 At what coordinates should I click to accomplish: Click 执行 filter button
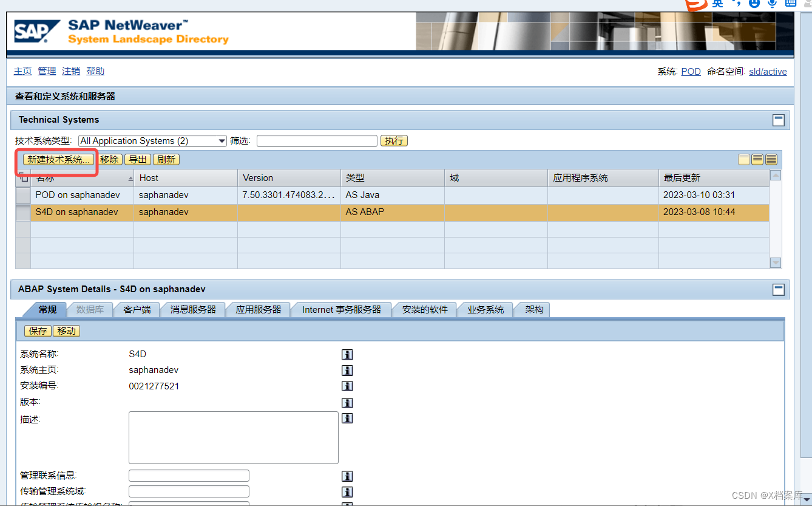point(394,141)
